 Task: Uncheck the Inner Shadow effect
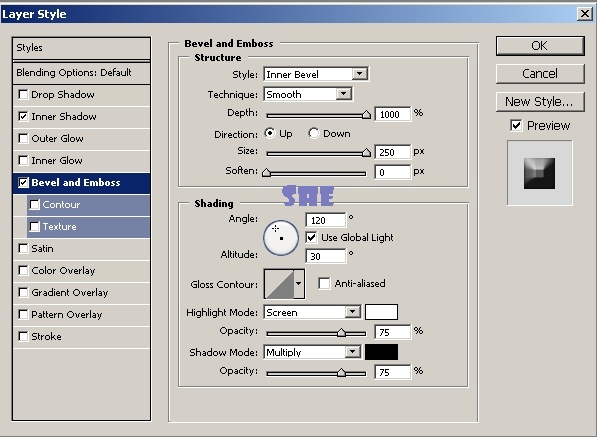(23, 116)
